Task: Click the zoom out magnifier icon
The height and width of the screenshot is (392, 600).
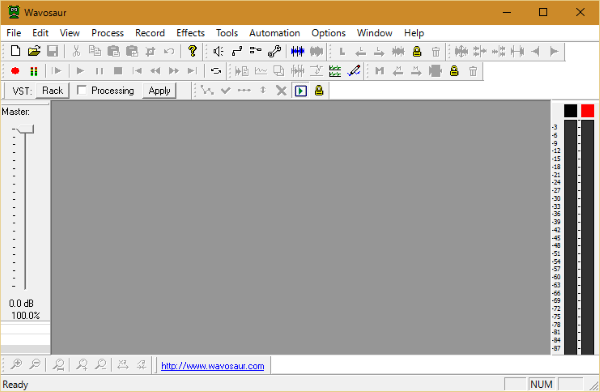Action: pos(35,364)
